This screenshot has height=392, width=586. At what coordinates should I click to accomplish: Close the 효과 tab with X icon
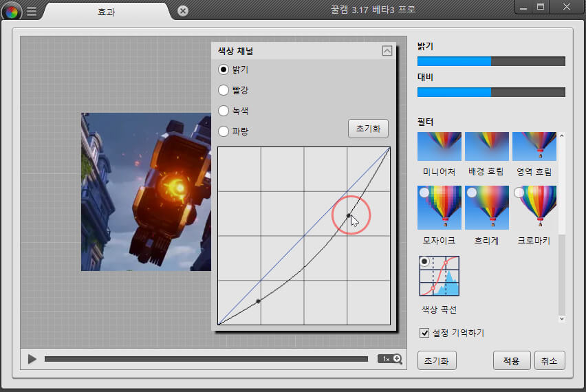coord(182,11)
